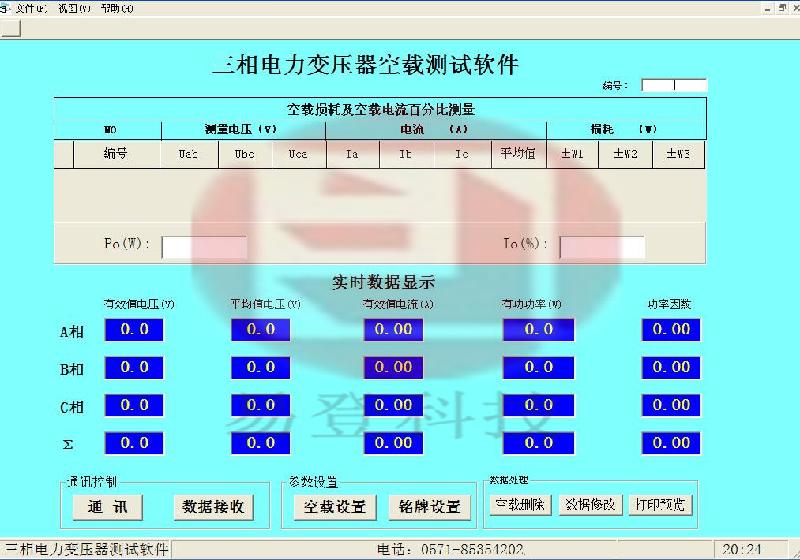This screenshot has width=800, height=560.
Task: Click A相 有效值电流 display
Action: tap(393, 330)
